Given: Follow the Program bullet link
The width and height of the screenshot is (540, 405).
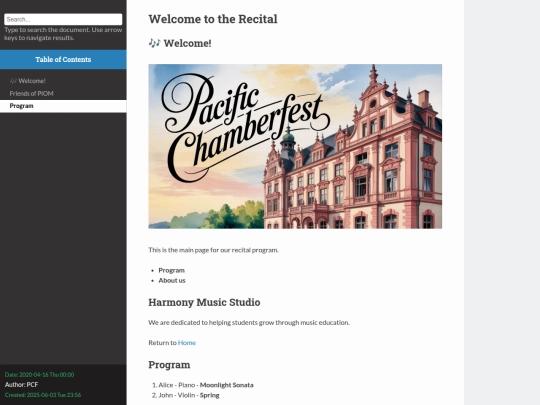Looking at the screenshot, I should [172, 270].
